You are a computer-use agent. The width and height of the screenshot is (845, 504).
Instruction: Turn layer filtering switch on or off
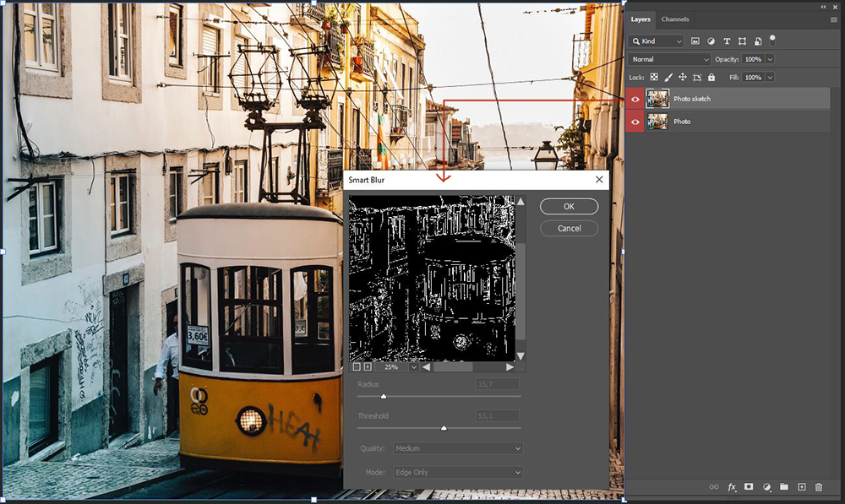coord(772,40)
